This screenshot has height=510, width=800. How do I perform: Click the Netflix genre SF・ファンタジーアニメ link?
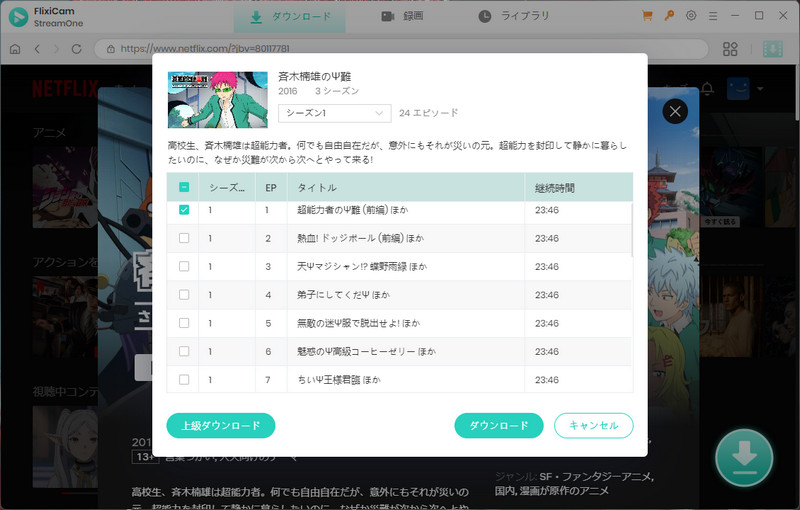coord(597,476)
